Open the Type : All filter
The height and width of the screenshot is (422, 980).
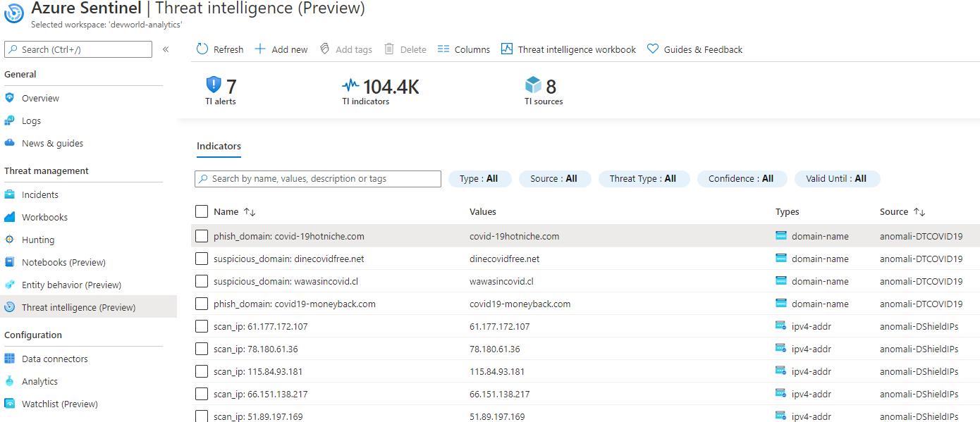point(479,179)
